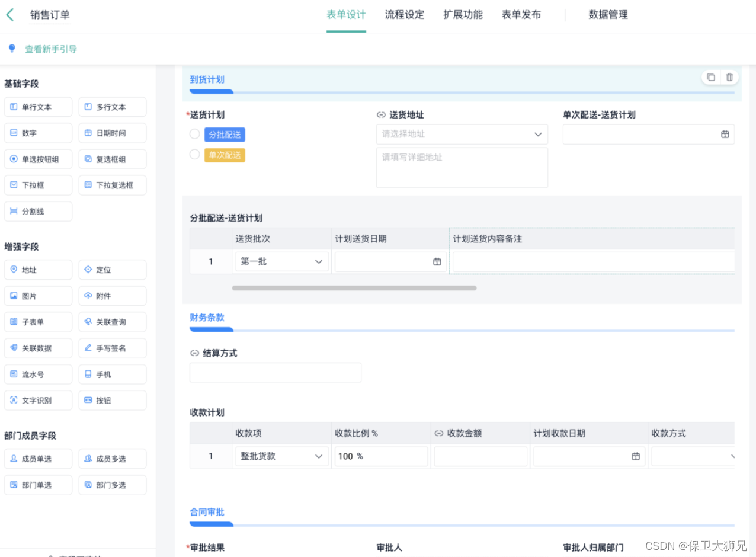Open calendar for 单次配送-送货计划 date

[725, 134]
